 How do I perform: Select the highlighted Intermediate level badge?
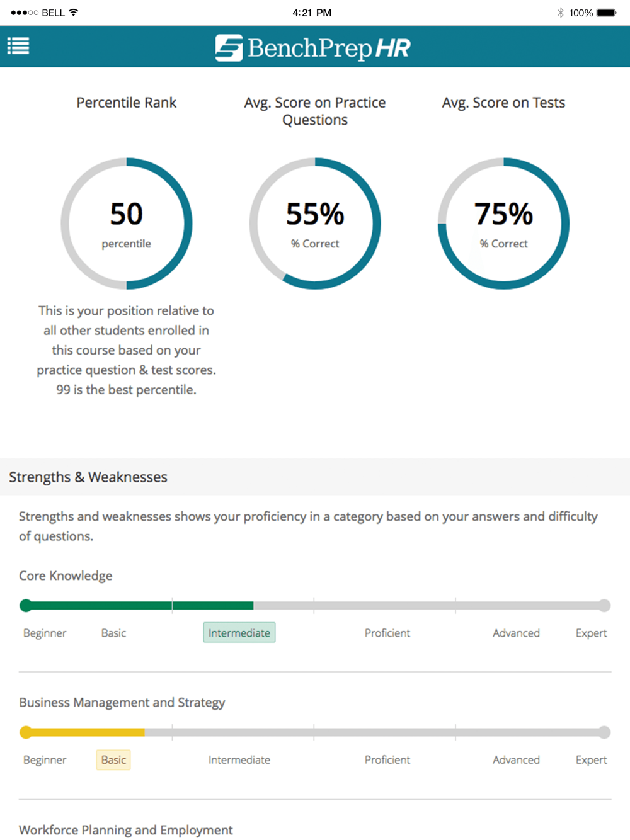click(x=239, y=633)
